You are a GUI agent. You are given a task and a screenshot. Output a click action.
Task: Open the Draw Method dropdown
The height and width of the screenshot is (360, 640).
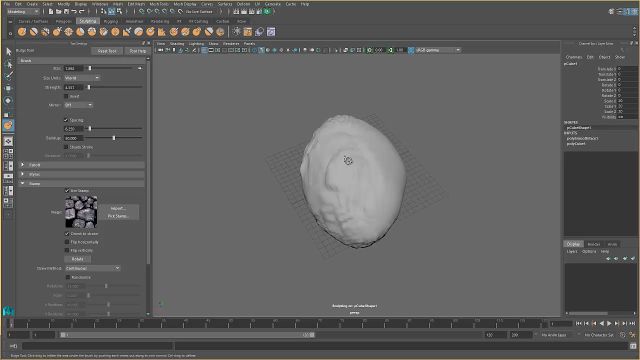pos(93,268)
